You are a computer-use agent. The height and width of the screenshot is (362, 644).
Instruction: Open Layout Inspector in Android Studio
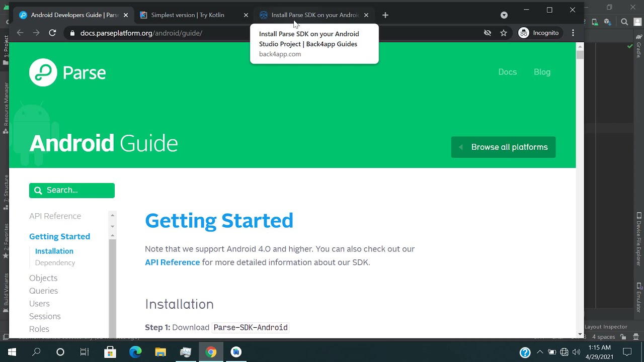point(606,327)
